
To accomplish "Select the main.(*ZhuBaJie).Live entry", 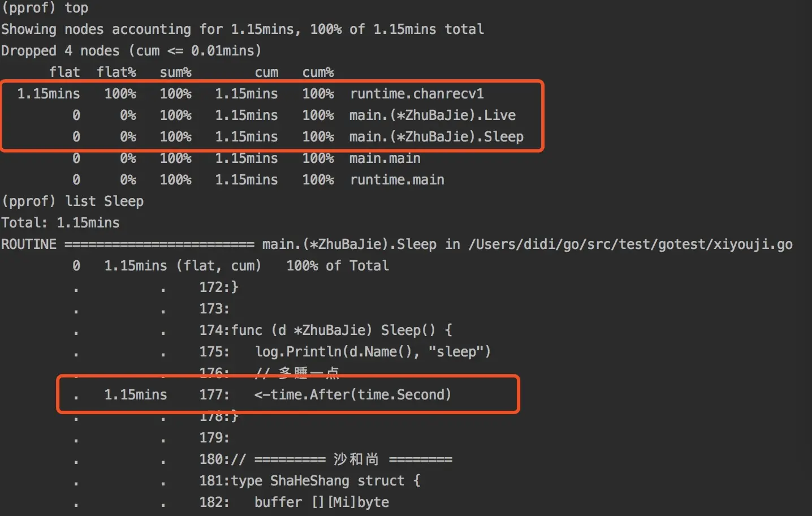I will (433, 115).
